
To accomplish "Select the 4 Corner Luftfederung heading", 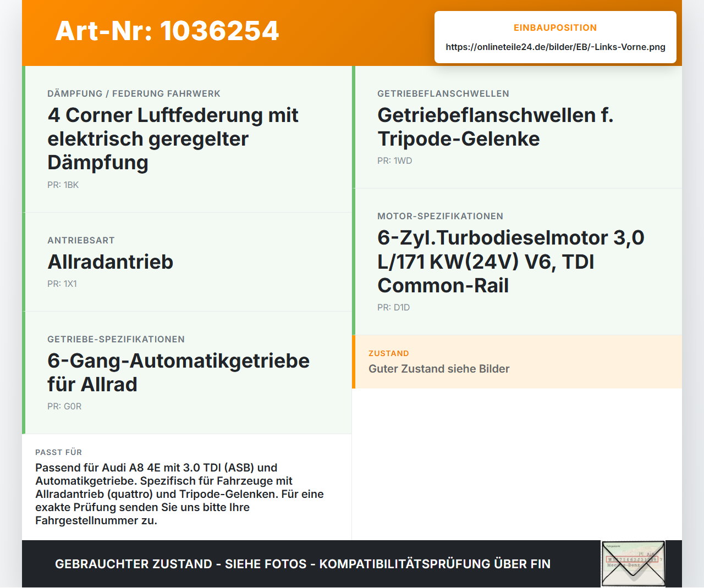I will click(173, 138).
